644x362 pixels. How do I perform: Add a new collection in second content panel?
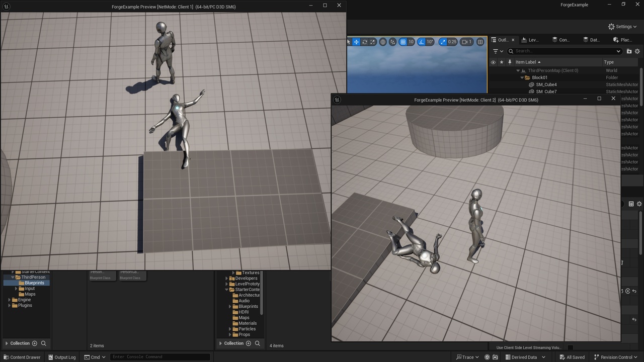click(249, 343)
